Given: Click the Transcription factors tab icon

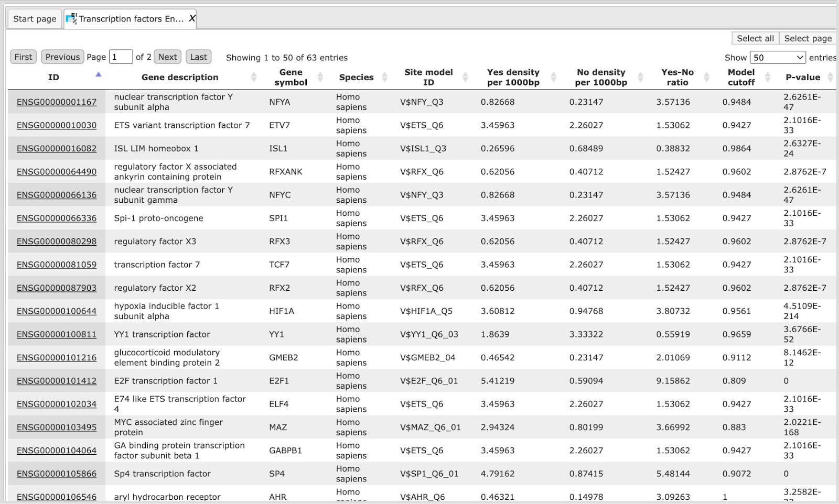Looking at the screenshot, I should click(71, 19).
